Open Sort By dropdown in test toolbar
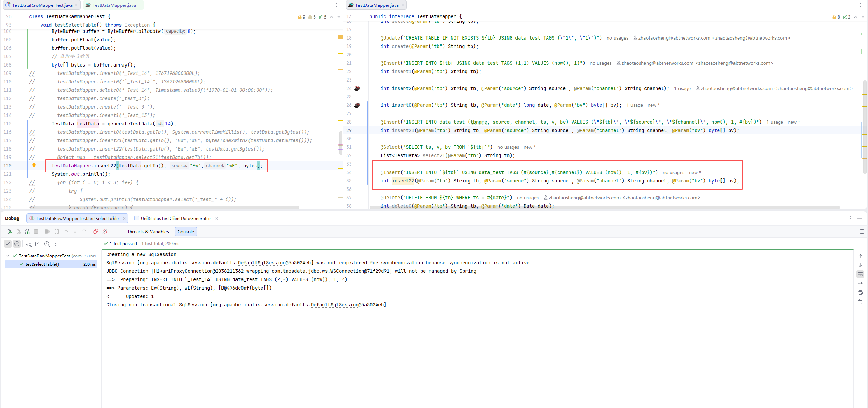Image resolution: width=868 pixels, height=408 pixels. [29, 244]
